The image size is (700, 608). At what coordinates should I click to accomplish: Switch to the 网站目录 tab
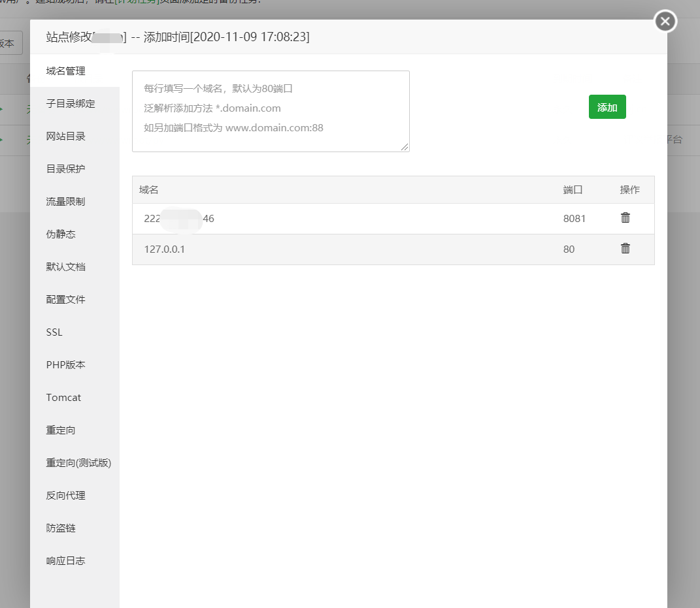coord(75,136)
